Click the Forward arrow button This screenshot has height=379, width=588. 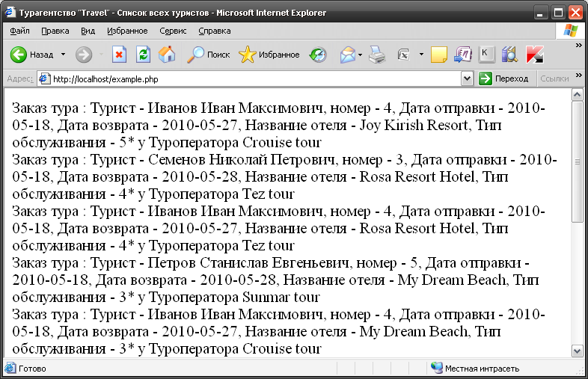84,55
